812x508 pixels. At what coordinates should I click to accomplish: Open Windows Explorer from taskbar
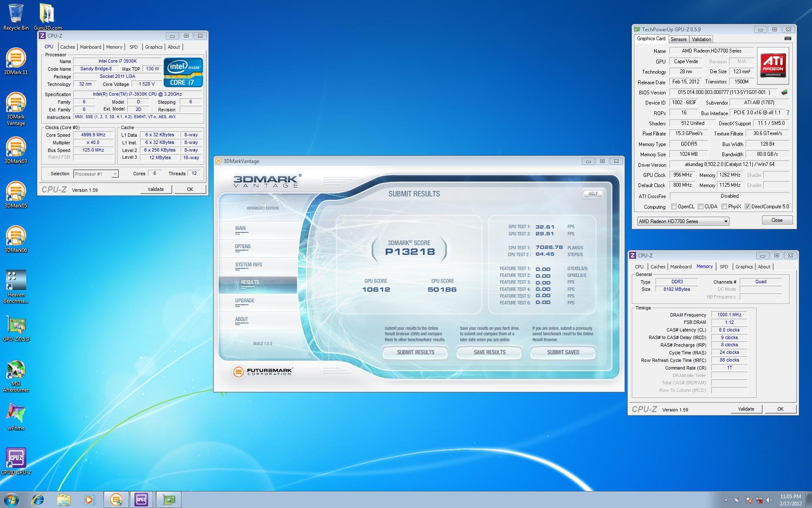(63, 500)
